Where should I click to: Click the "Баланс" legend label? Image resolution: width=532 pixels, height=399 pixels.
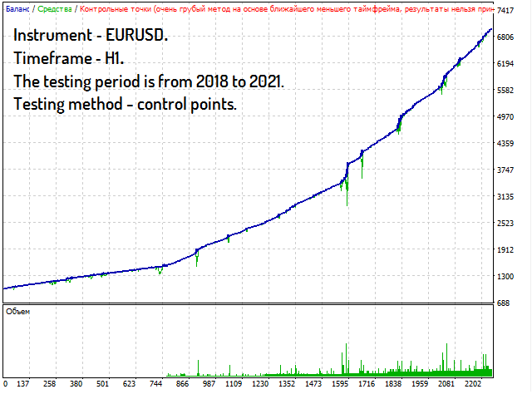coord(15,8)
